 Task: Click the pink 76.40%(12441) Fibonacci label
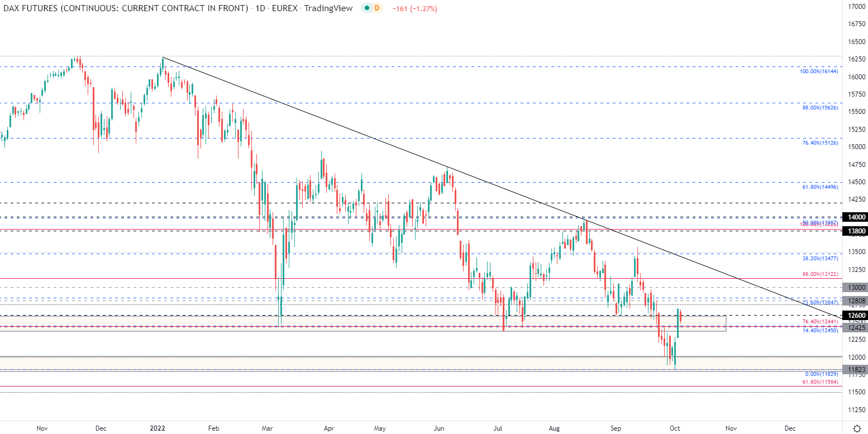tap(820, 322)
